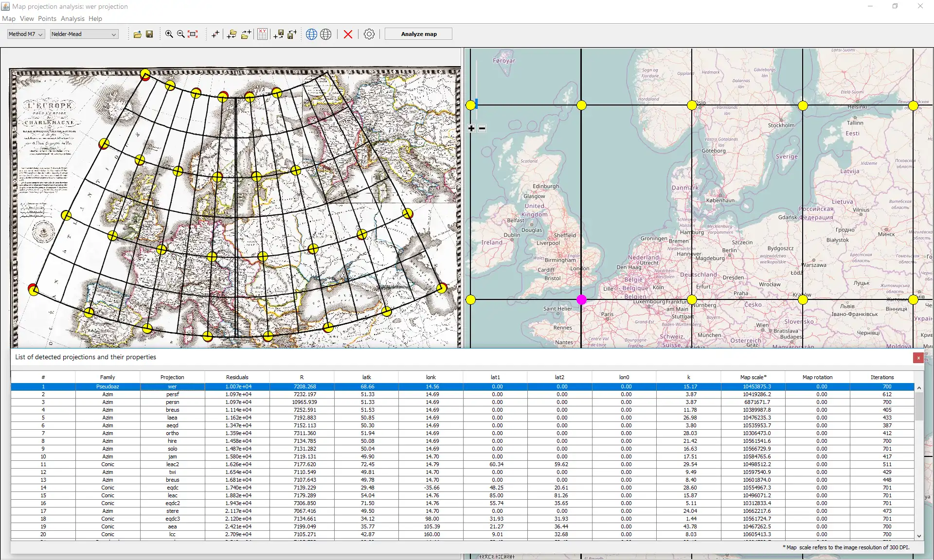Expand the Method M7 dropdown

(26, 34)
